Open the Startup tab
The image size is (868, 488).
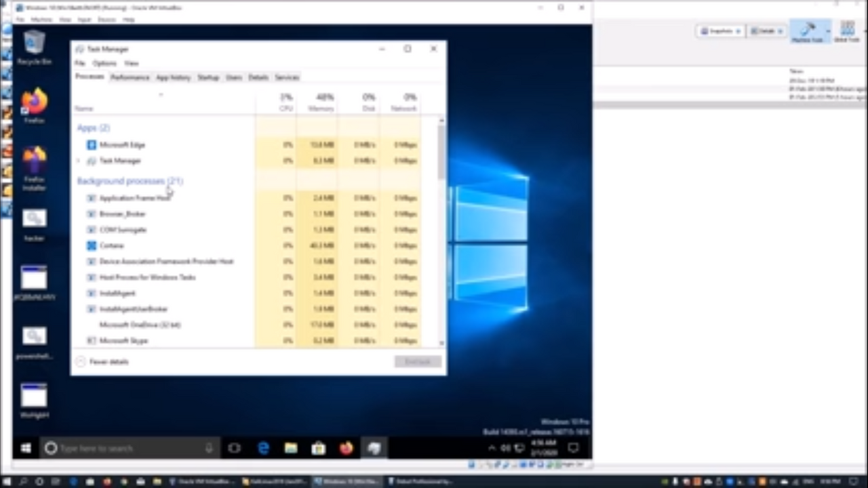coord(208,77)
